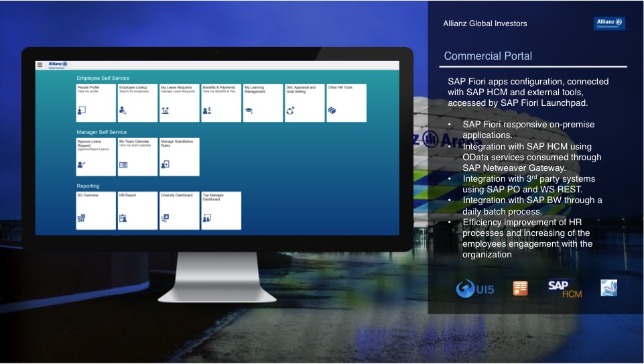Open the HR Report tile
The image size is (644, 364).
137,210
